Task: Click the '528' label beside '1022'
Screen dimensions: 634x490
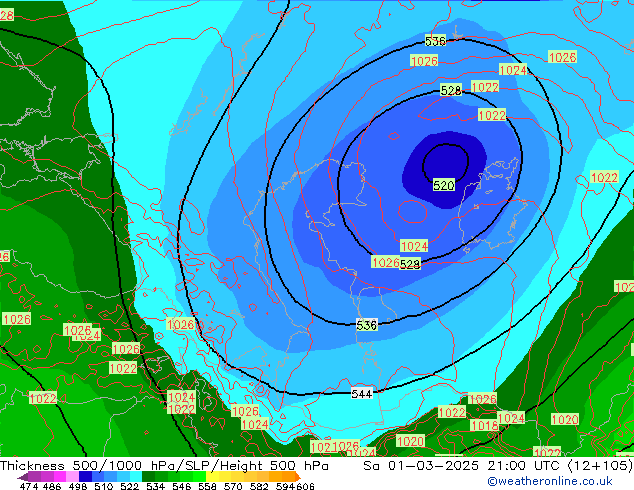Action: tap(451, 90)
